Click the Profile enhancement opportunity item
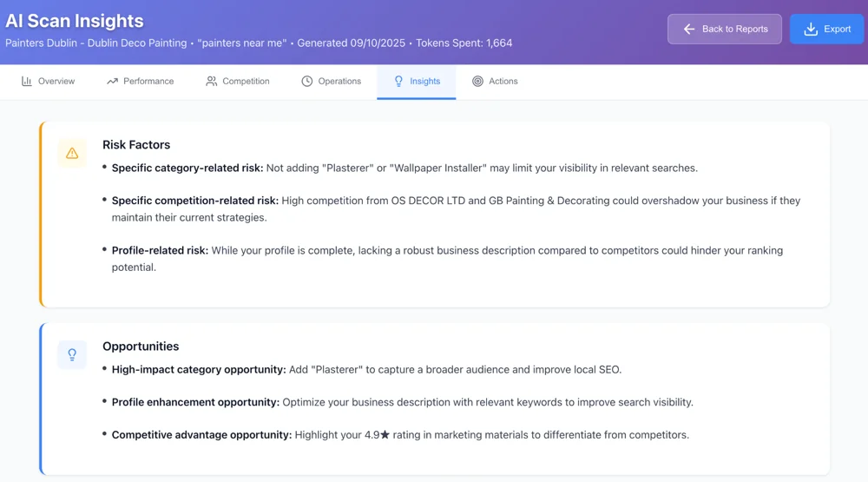 pos(402,403)
